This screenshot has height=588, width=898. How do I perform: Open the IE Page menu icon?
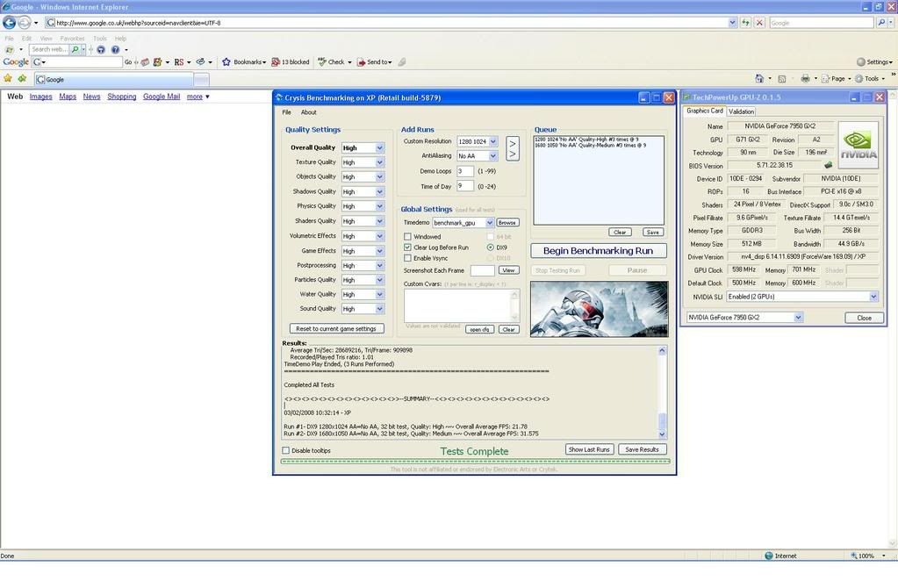(x=825, y=78)
